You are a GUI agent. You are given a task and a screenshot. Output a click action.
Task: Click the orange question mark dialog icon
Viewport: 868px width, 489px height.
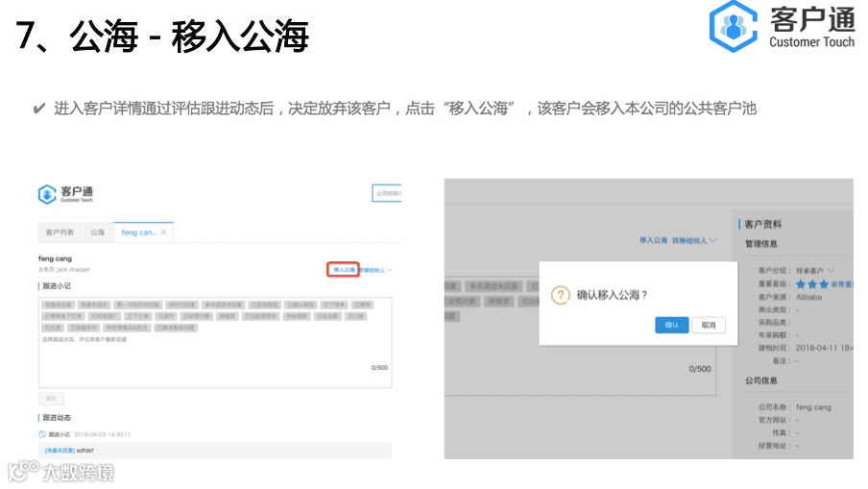pyautogui.click(x=560, y=295)
